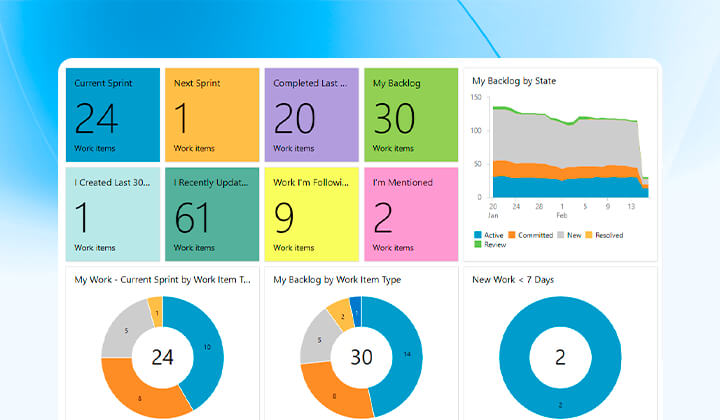Click the Review legend color swatch
Screen dimensions: 720x420
pos(478,245)
